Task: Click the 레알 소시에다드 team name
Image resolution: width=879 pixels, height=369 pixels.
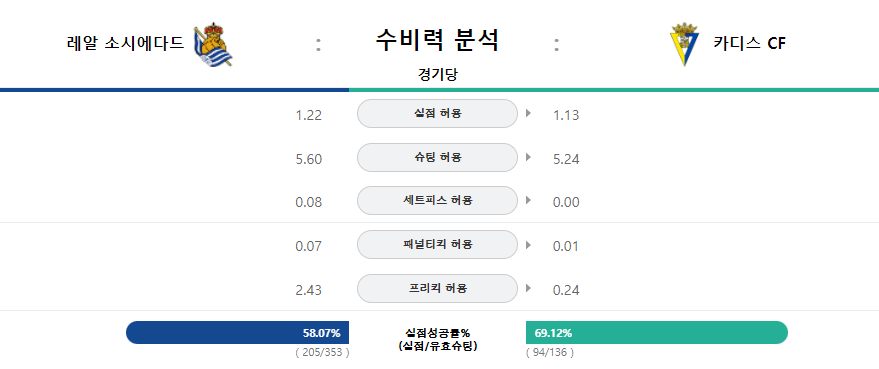Action: click(x=126, y=43)
